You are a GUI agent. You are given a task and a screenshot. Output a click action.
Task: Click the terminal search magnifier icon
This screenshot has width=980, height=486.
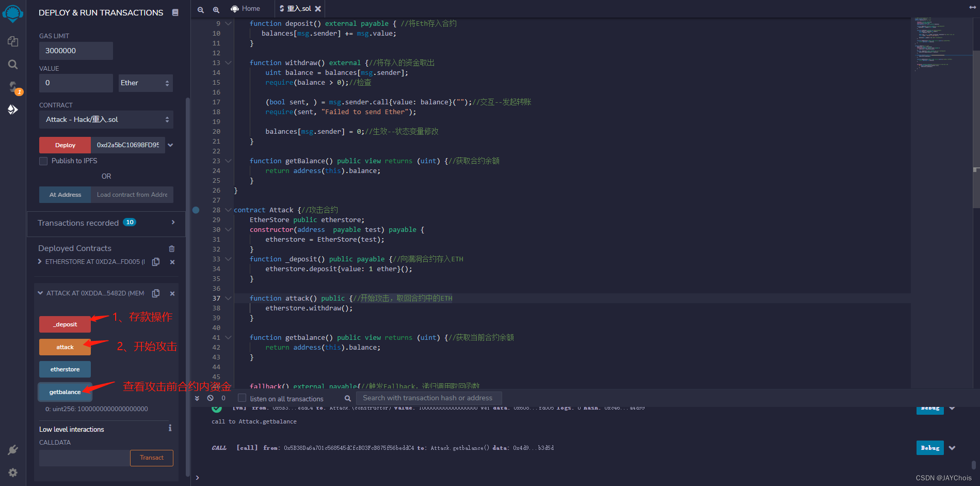(x=348, y=398)
